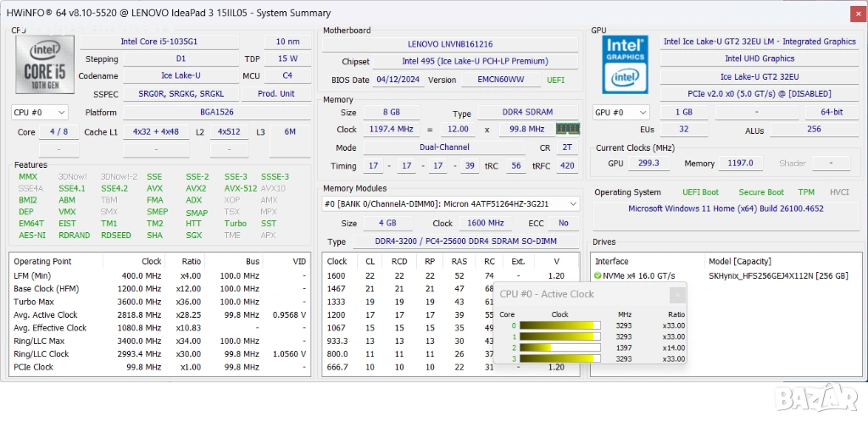Click the Core 2 clock usage bar
Image resolution: width=868 pixels, height=422 pixels.
559,347
